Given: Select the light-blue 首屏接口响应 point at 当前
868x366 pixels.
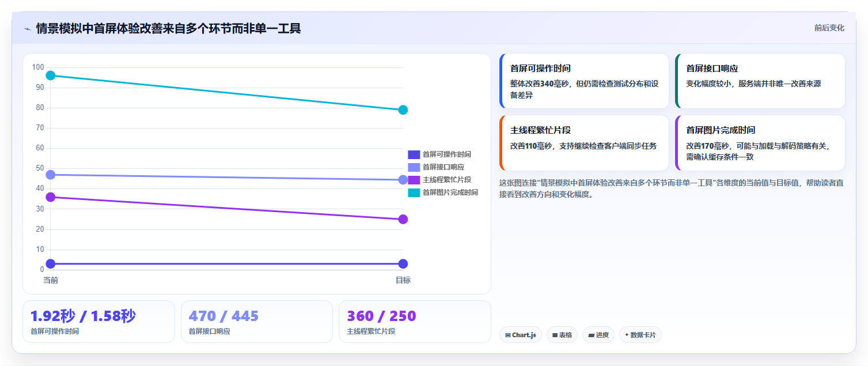Looking at the screenshot, I should pyautogui.click(x=51, y=175).
